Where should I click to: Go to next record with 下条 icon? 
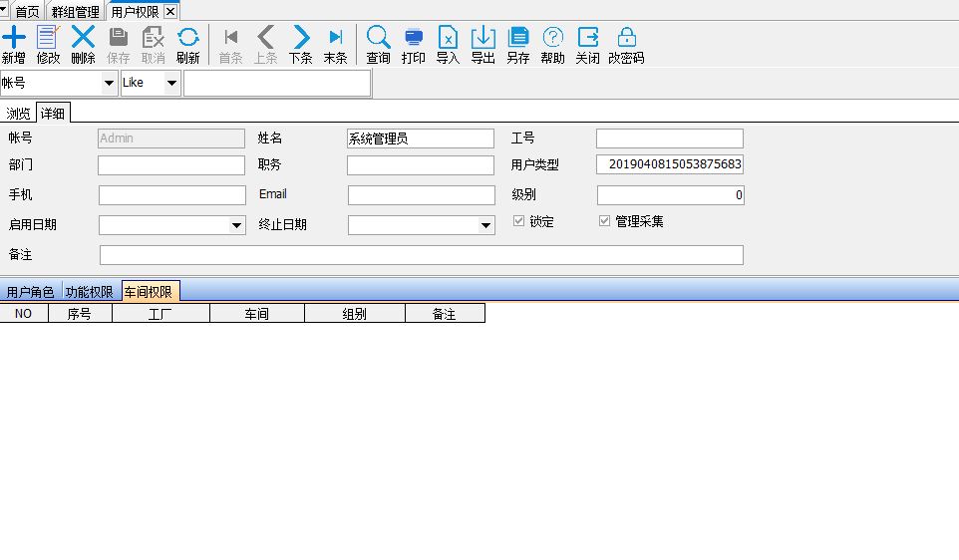300,38
